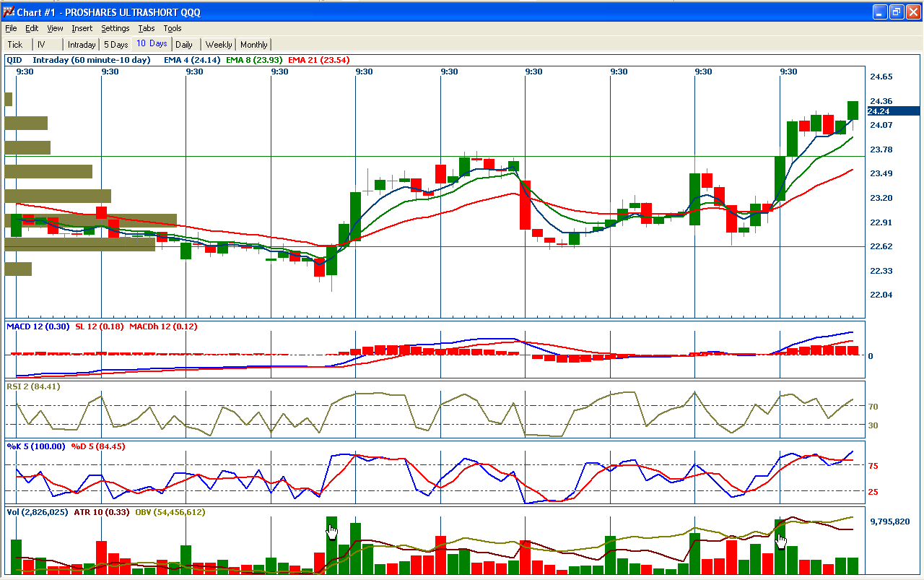Open the Insert menu

point(82,28)
